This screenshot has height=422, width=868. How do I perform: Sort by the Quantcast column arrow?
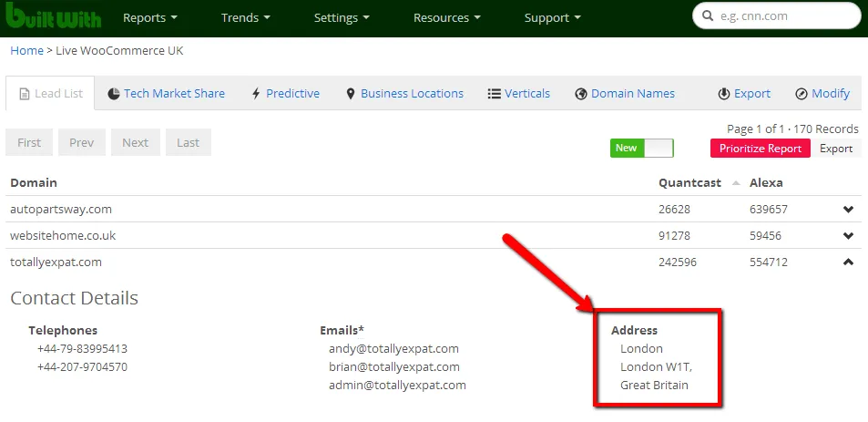coord(736,183)
